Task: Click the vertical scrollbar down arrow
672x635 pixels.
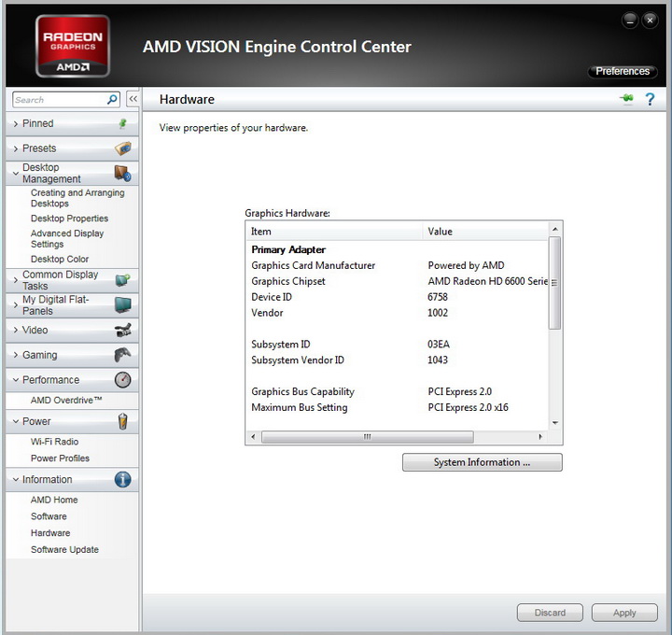Action: click(555, 423)
